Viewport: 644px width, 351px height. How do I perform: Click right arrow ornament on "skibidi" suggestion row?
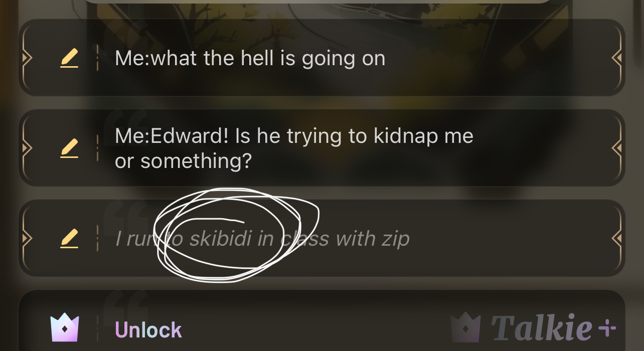tap(617, 238)
